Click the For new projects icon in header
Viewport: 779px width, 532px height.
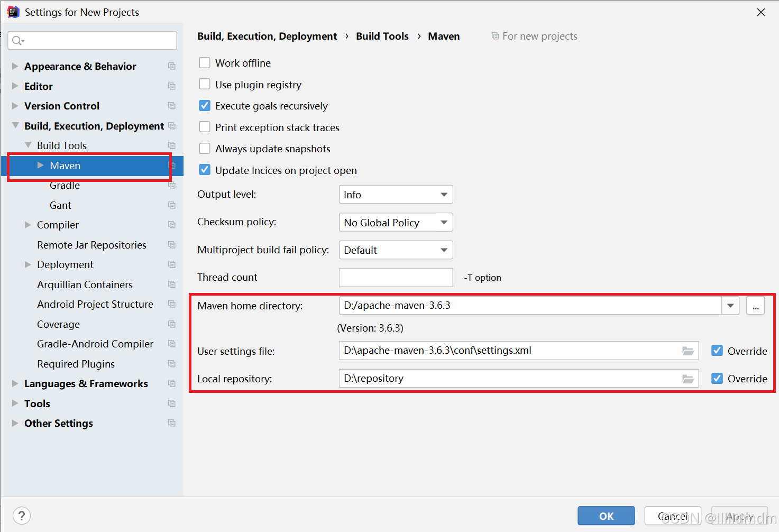click(495, 36)
